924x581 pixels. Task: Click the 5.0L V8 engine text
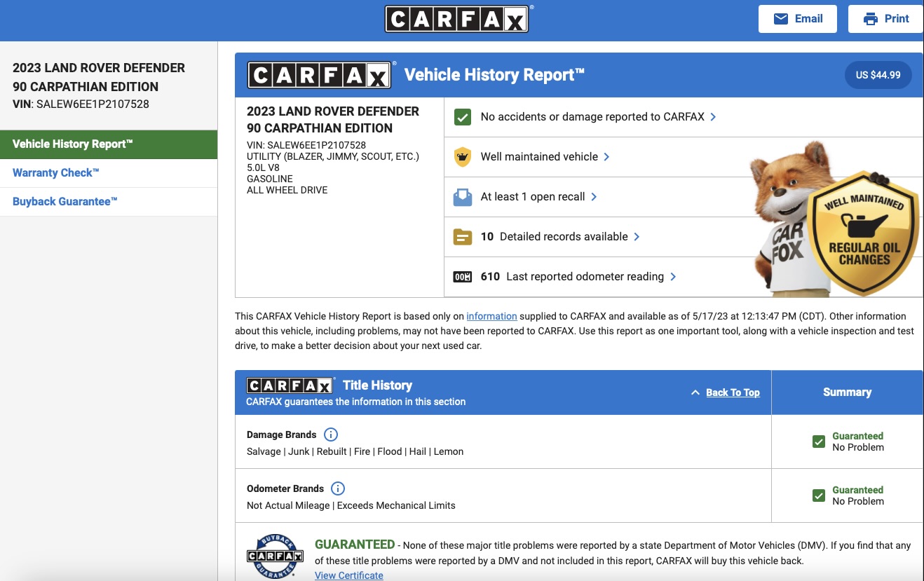click(264, 168)
